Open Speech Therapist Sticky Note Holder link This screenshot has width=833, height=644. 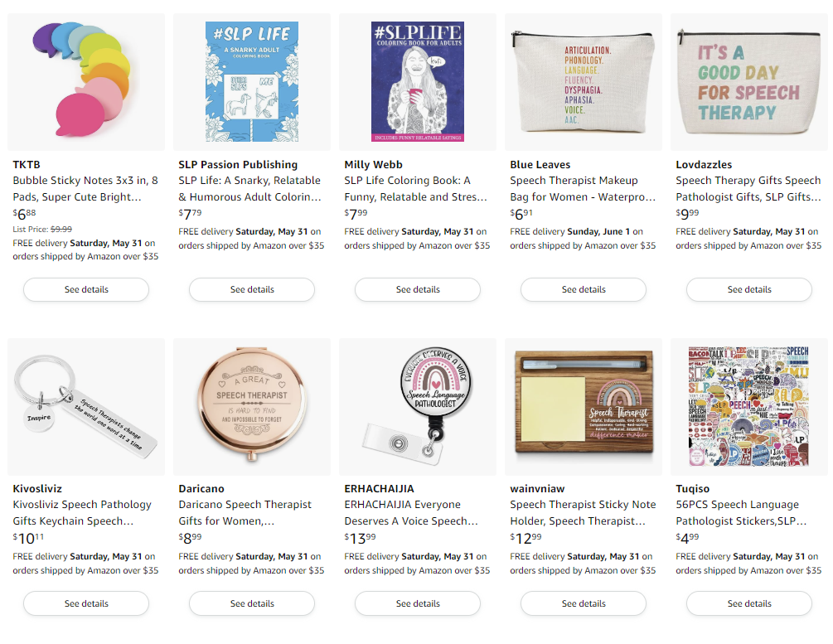tap(583, 513)
